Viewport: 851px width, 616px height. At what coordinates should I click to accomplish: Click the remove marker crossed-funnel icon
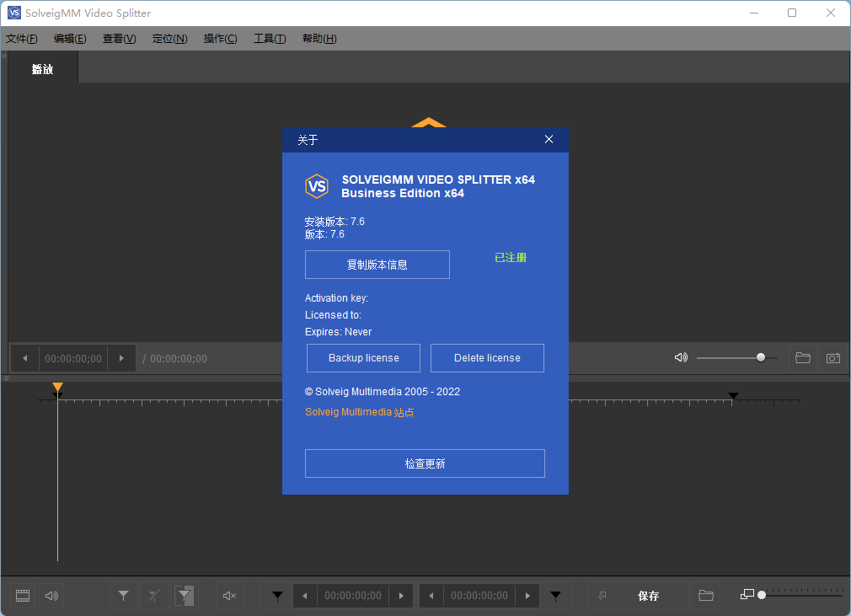[x=154, y=596]
